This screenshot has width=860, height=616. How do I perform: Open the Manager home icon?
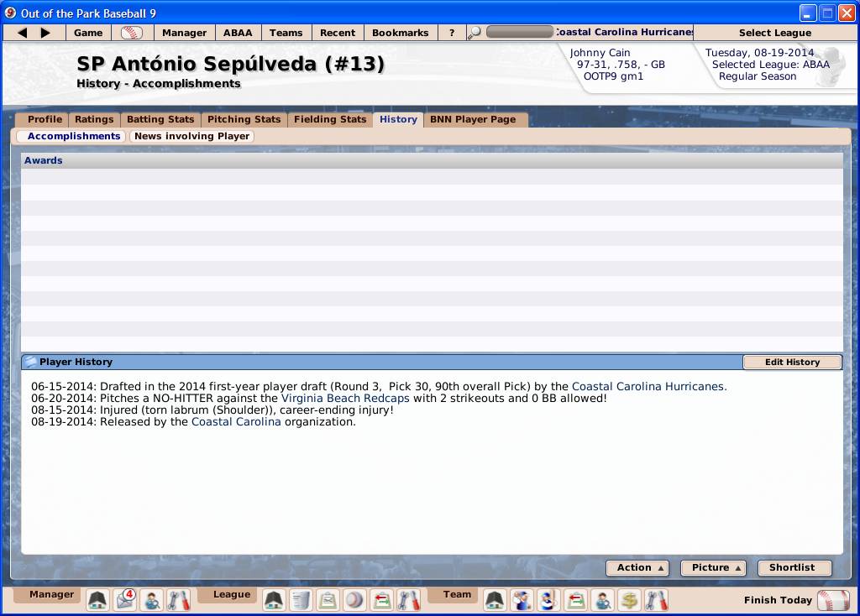point(97,600)
